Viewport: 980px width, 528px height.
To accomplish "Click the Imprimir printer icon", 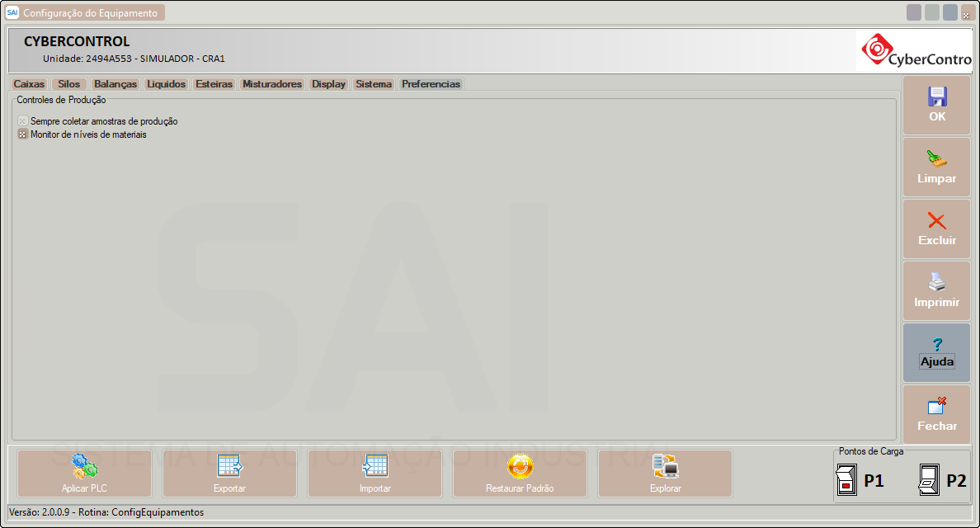I will coord(937,282).
